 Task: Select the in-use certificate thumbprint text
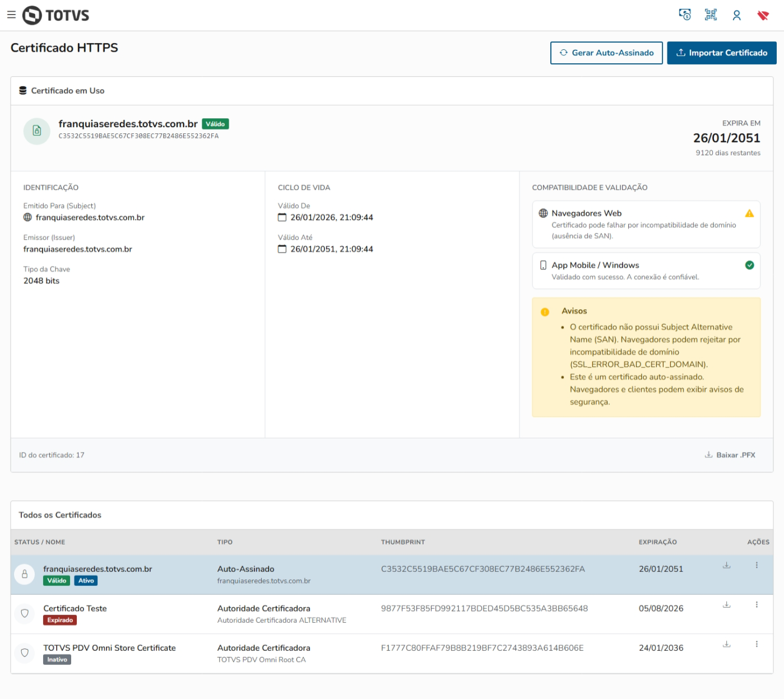138,136
